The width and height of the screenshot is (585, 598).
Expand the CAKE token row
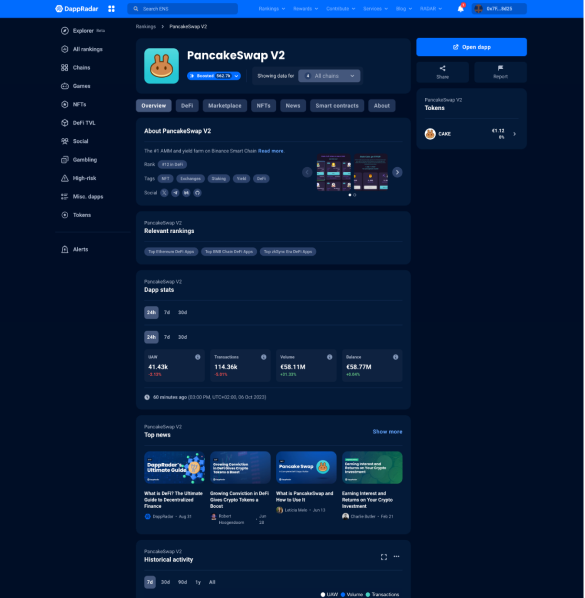point(471,134)
